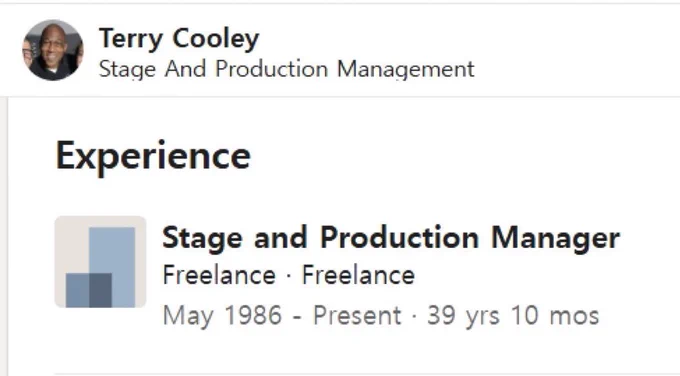Click the small left square of the logo
Screen dimensions: 680x376
click(x=77, y=290)
